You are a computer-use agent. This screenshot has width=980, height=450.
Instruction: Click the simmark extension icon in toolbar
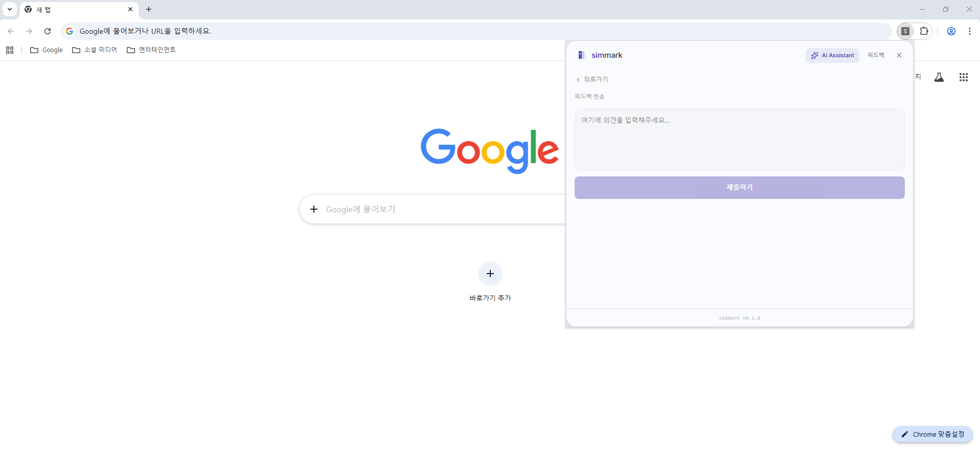click(905, 31)
